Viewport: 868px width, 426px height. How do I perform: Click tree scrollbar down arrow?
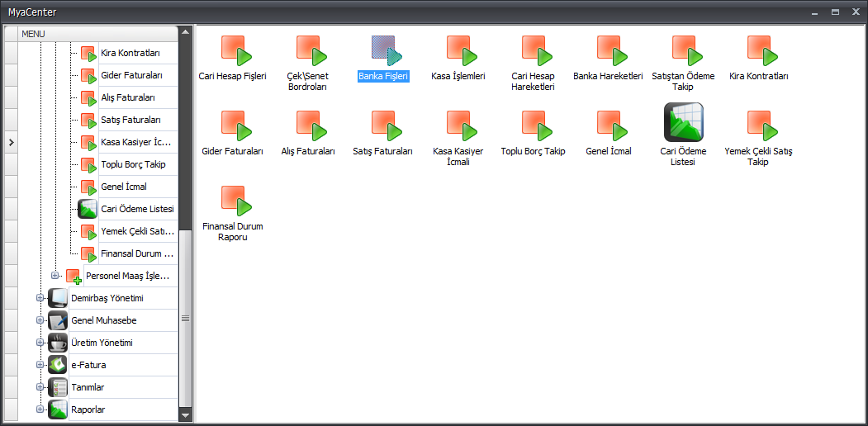[186, 415]
